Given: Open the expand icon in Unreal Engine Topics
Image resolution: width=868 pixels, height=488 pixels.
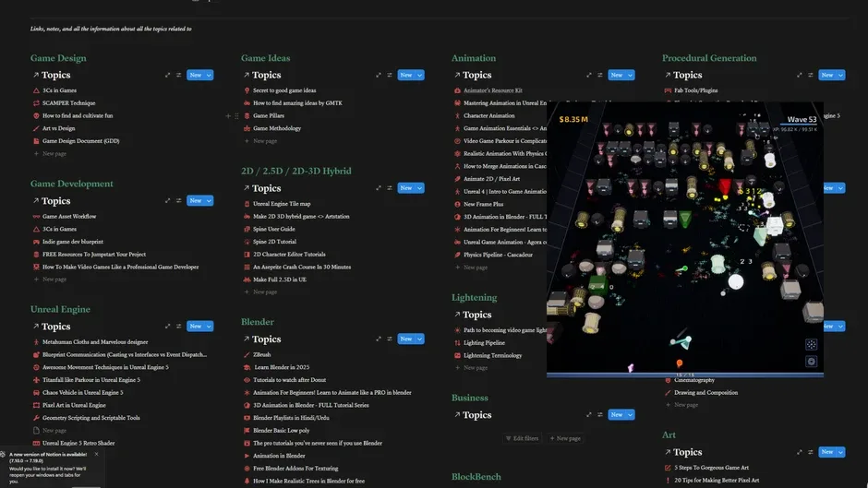Looking at the screenshot, I should click(x=167, y=327).
